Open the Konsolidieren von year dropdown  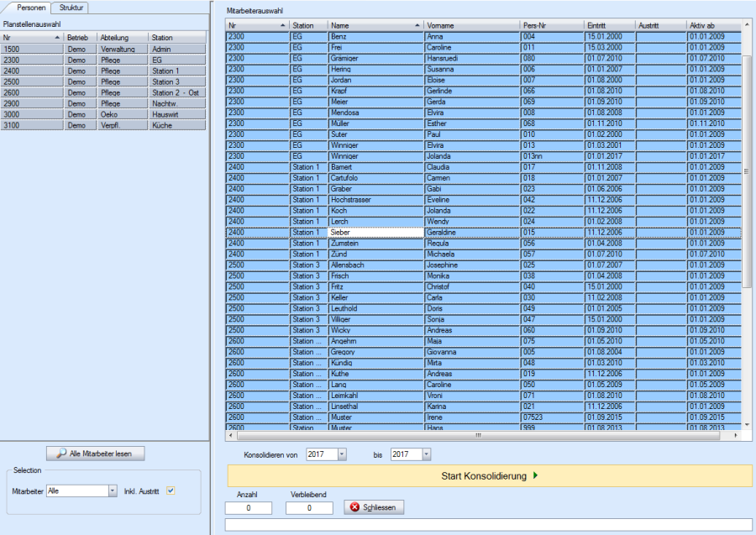pyautogui.click(x=342, y=454)
